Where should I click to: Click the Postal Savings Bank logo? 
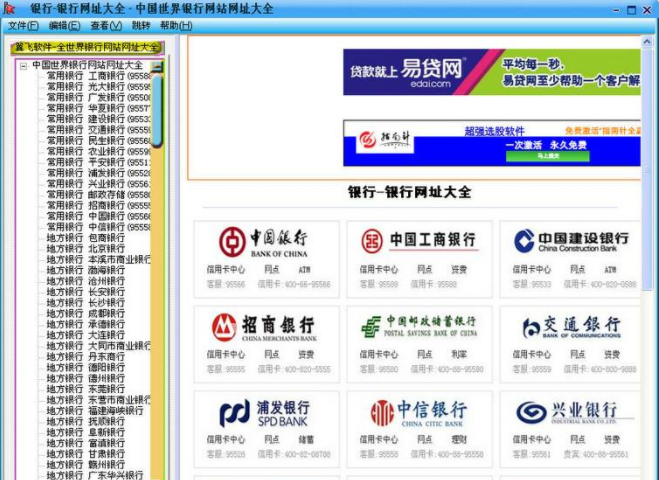click(x=419, y=327)
